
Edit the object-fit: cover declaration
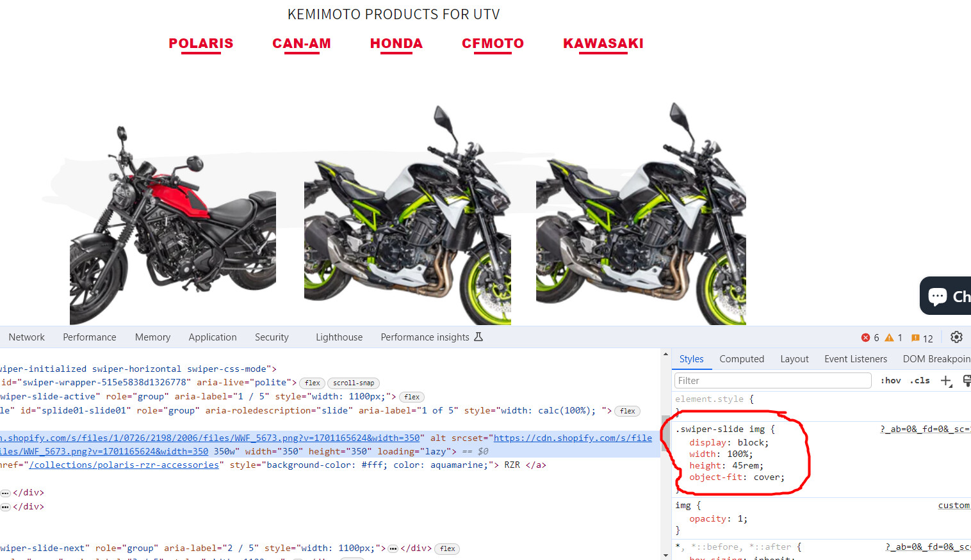(737, 477)
